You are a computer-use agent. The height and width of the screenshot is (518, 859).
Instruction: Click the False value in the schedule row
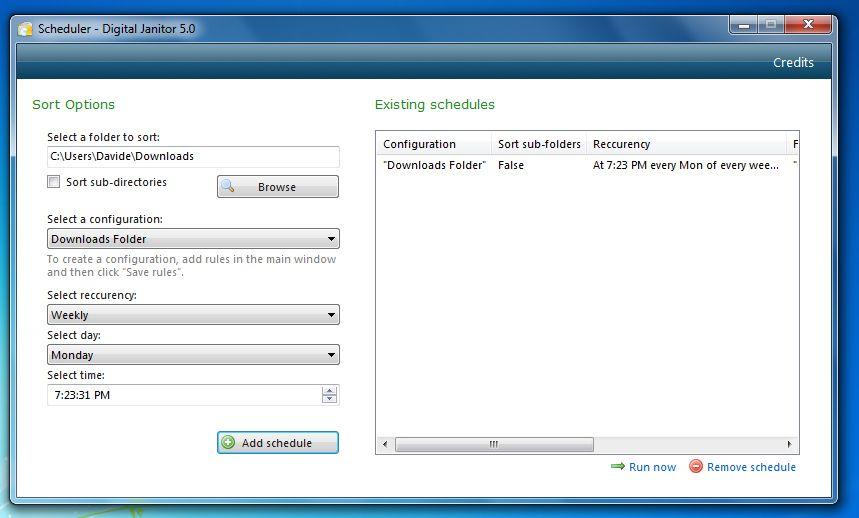click(511, 165)
